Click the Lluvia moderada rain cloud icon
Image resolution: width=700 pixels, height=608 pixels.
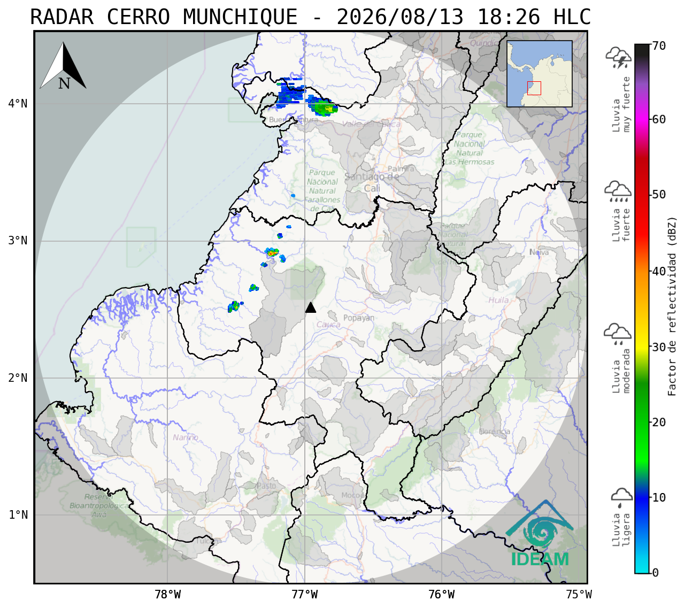point(618,334)
